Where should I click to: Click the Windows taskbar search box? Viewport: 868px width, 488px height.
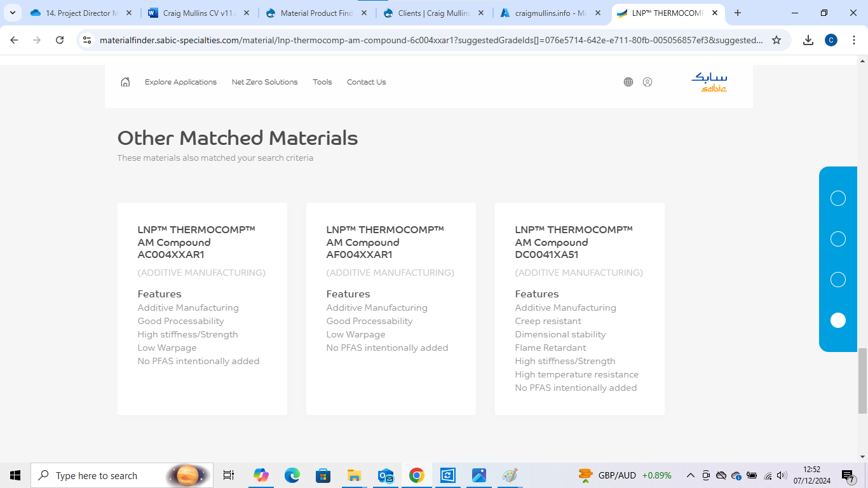(x=122, y=475)
